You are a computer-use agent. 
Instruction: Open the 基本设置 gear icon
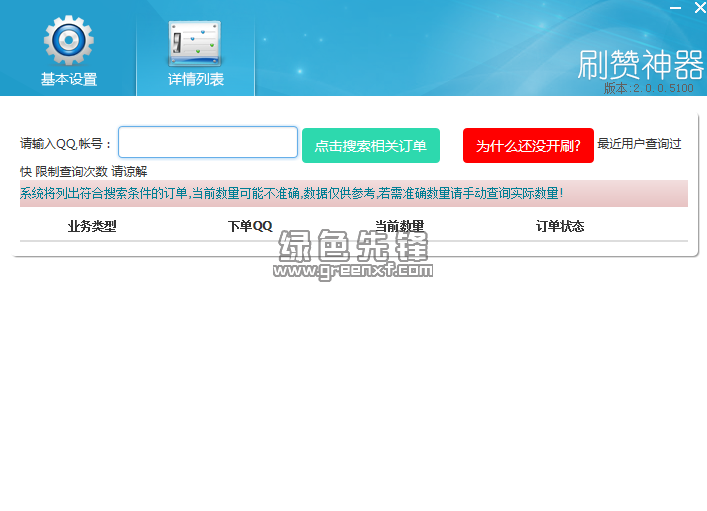pyautogui.click(x=69, y=40)
